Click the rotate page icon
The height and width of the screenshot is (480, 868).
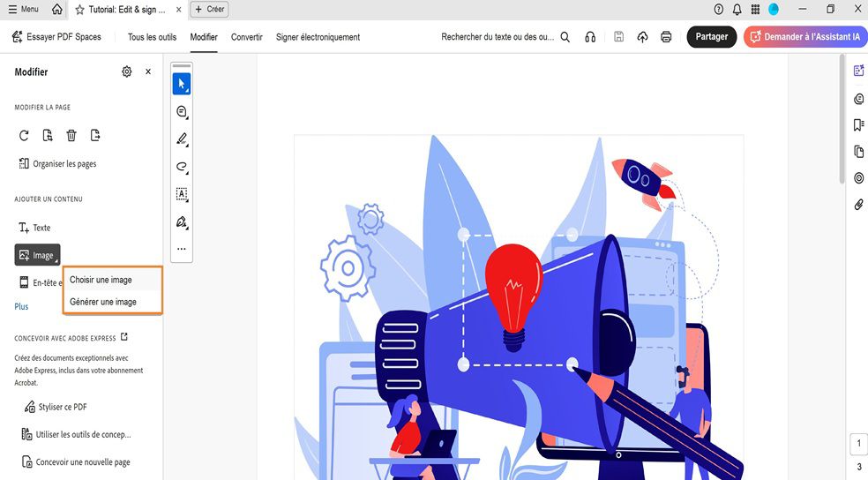coord(24,136)
